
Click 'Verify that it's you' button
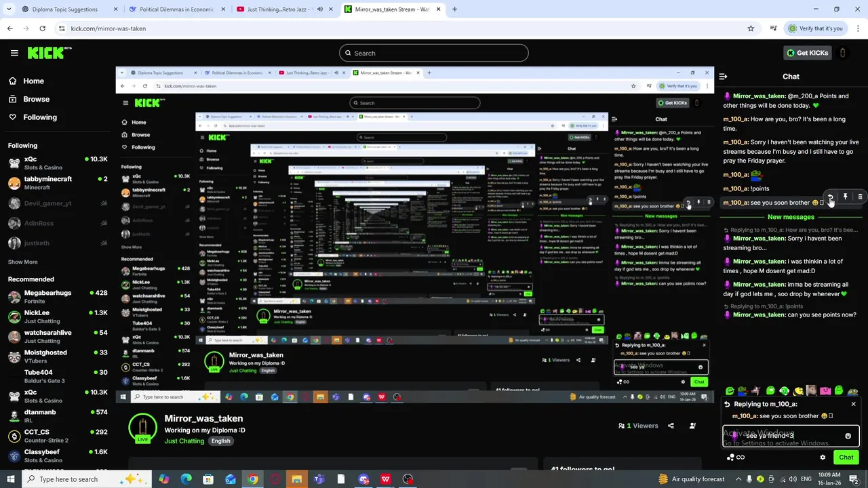[x=816, y=28]
